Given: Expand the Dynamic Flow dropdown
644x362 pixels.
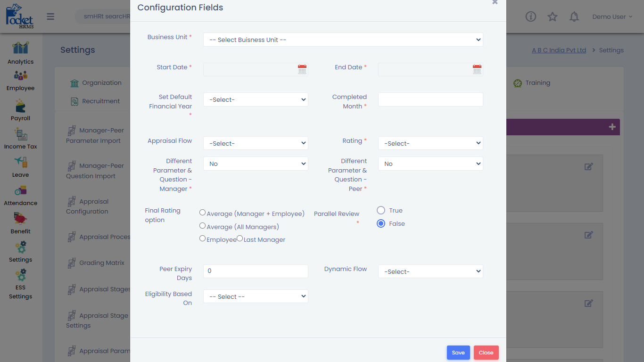Looking at the screenshot, I should pos(430,271).
